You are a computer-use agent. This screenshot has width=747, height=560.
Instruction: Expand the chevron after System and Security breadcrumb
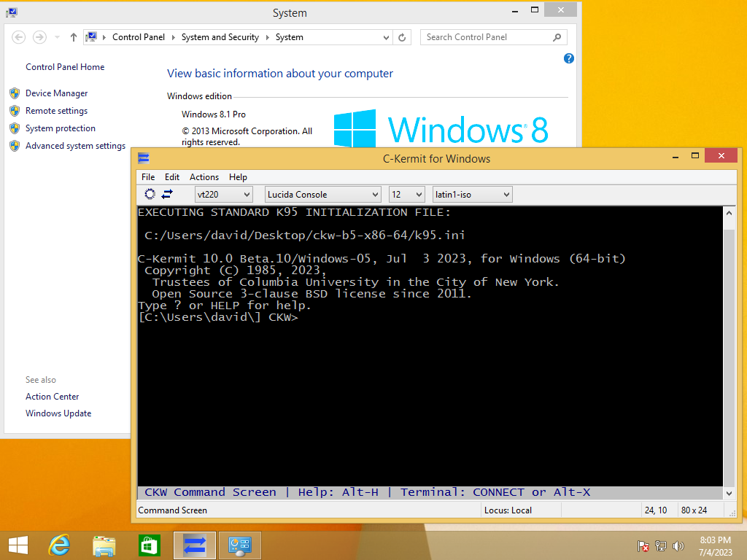pos(267,37)
